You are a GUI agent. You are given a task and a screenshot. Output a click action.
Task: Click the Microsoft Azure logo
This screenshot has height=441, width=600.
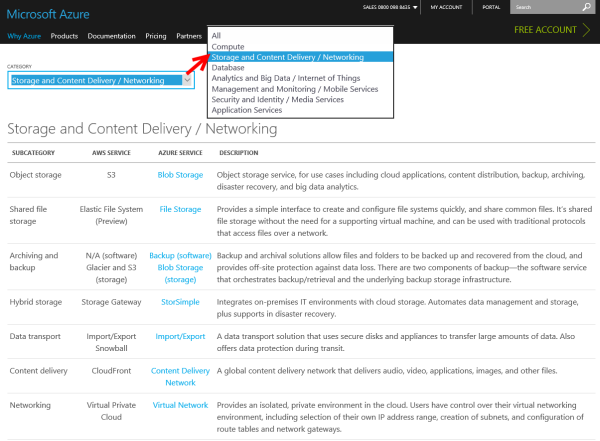pyautogui.click(x=48, y=14)
